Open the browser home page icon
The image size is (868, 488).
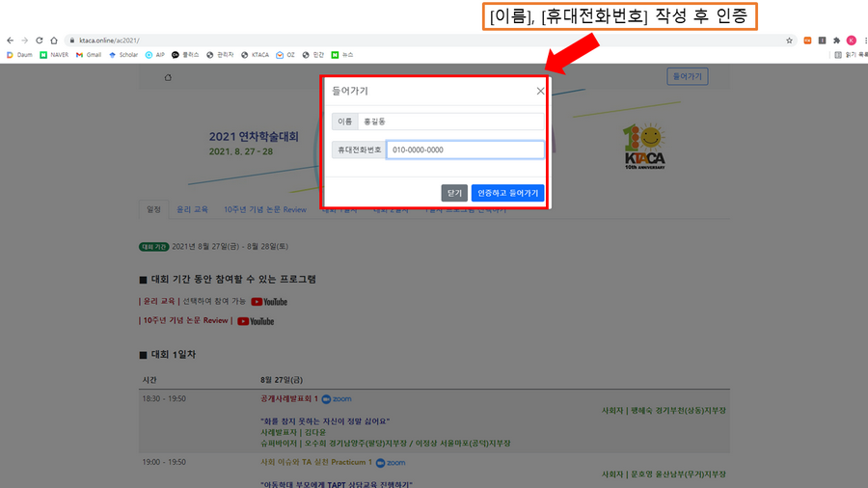pos(54,41)
